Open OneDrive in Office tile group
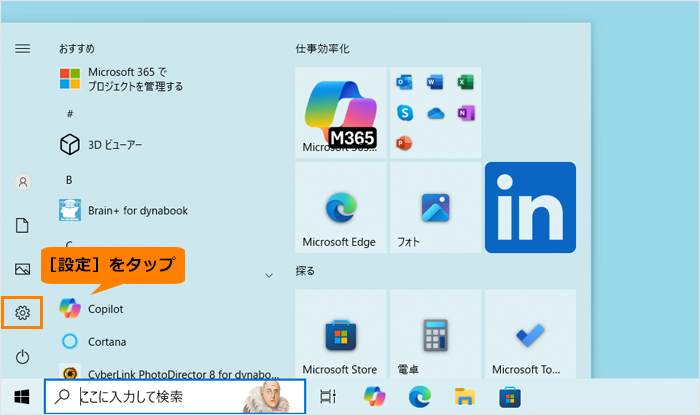The width and height of the screenshot is (700, 415). click(x=435, y=113)
